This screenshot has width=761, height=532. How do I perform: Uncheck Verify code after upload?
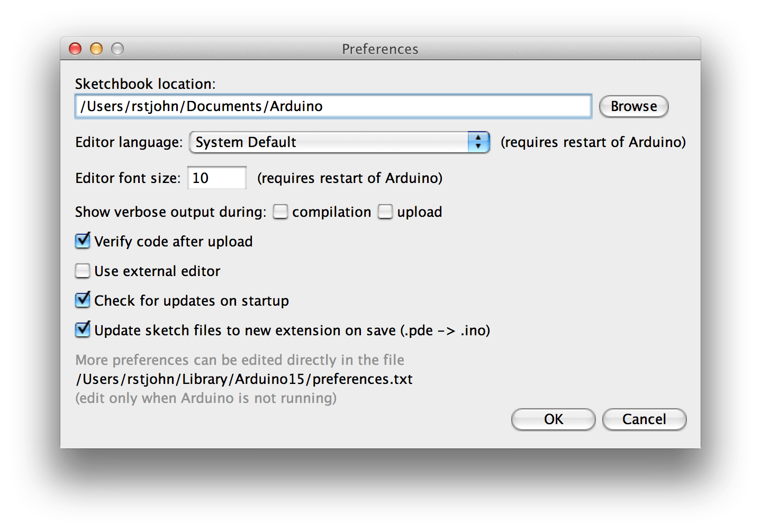[x=83, y=242]
